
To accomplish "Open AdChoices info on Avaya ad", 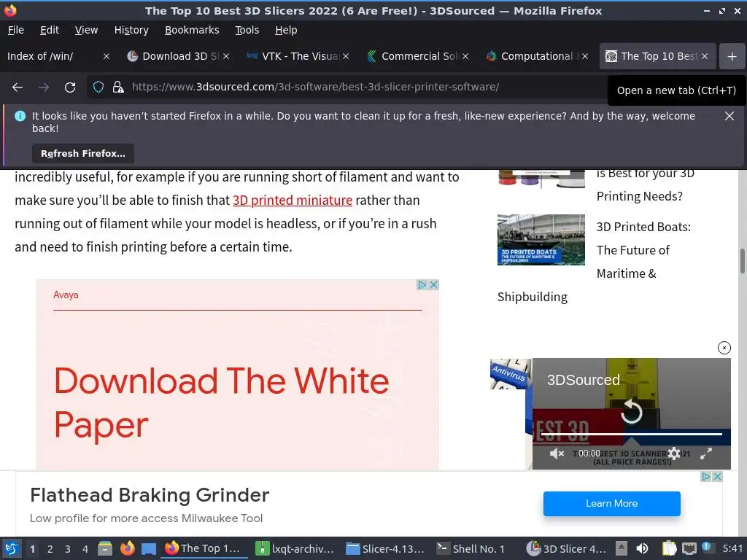I will pyautogui.click(x=422, y=285).
